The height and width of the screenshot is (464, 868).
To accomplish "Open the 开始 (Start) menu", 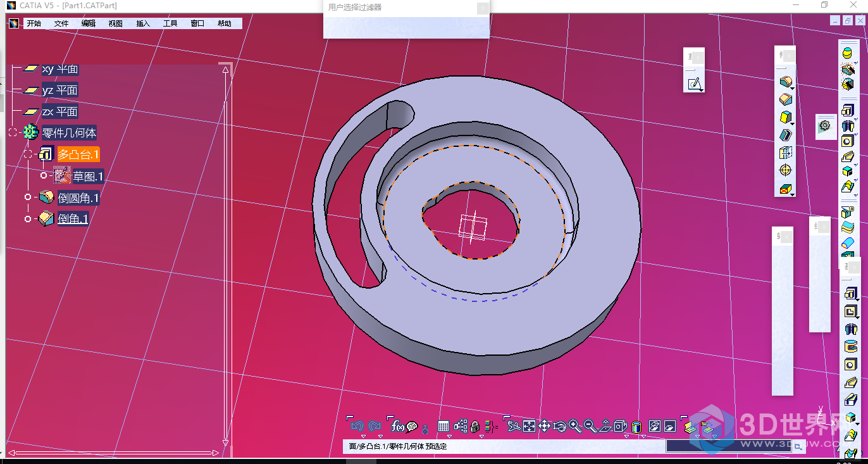I will point(34,23).
